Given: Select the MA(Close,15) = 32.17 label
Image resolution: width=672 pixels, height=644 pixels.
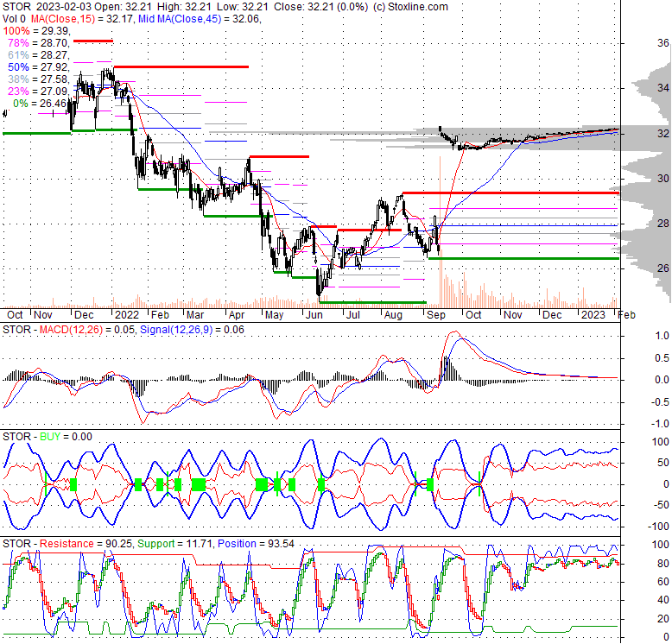Looking at the screenshot, I should [82, 19].
